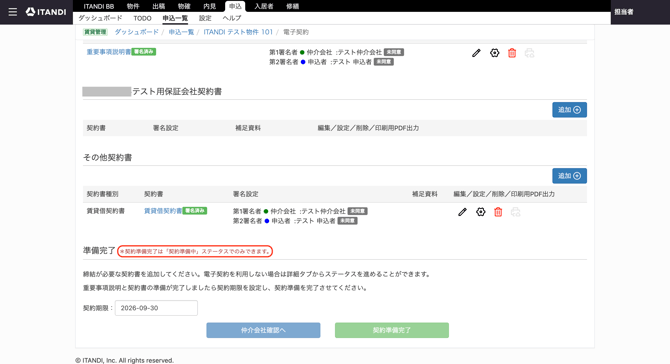Delete the 重要事項説明書 with the trash icon
Image resolution: width=670 pixels, height=364 pixels.
coord(512,53)
